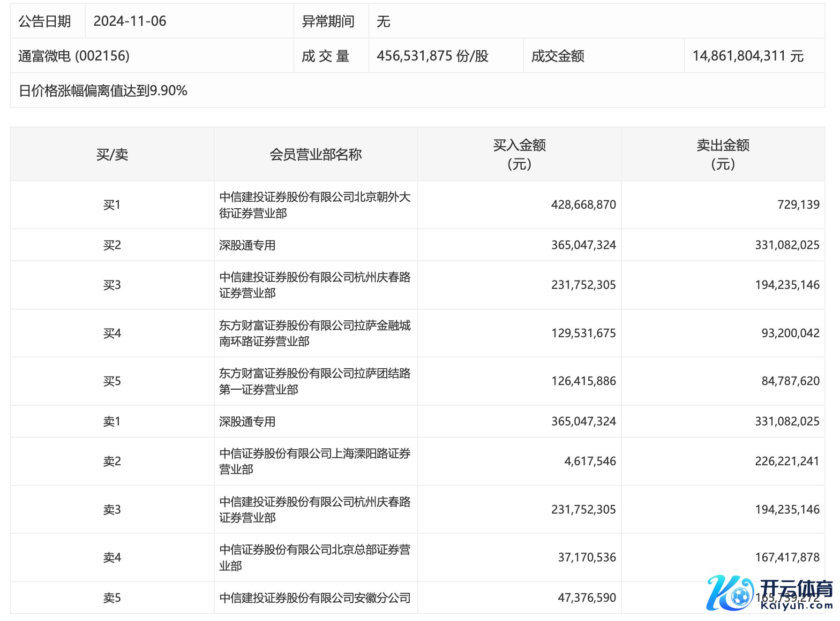Click buy amount 126,415,886
This screenshot has height=621, width=840.
[x=584, y=381]
